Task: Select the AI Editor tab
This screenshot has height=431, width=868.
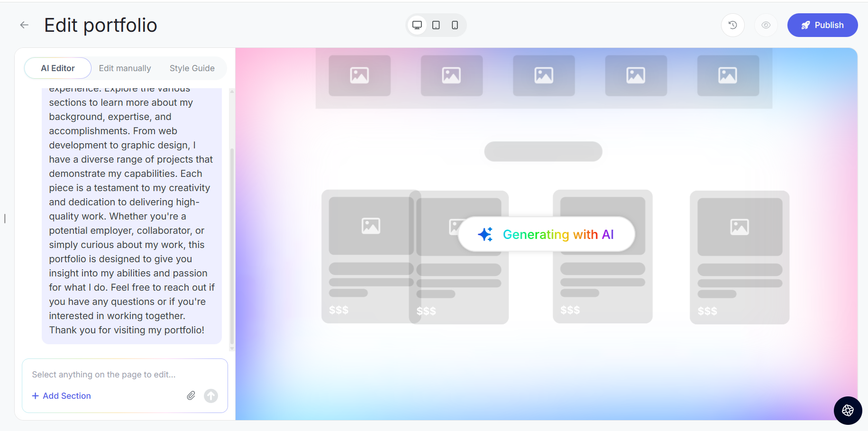Action: (x=58, y=68)
